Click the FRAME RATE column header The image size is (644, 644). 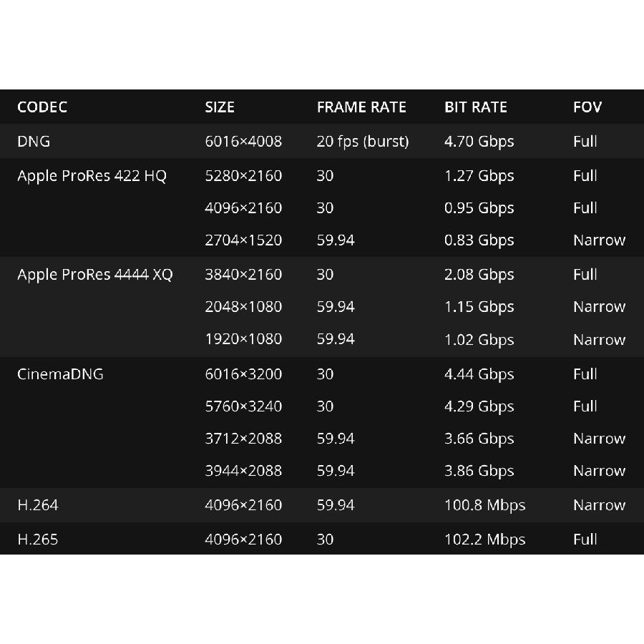(x=361, y=107)
